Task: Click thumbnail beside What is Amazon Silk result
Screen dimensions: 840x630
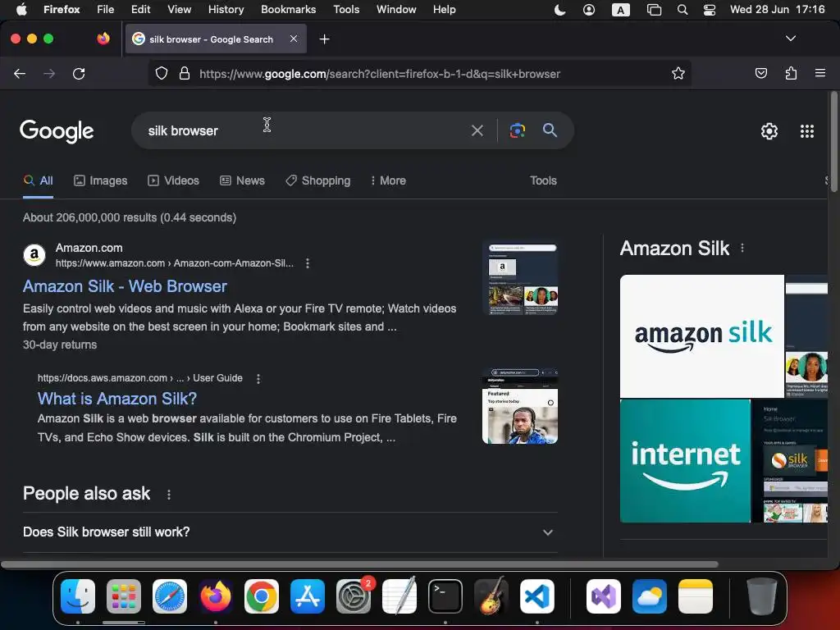Action: [519, 406]
